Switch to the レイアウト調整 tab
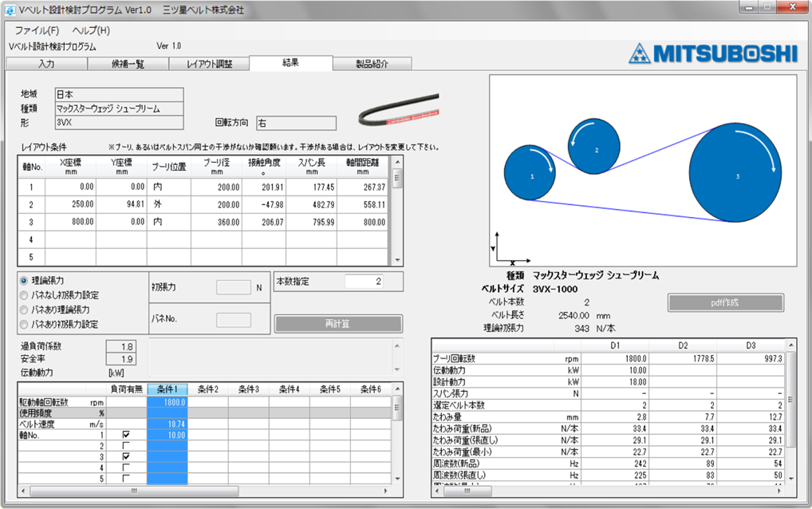The image size is (812, 509). coord(209,64)
